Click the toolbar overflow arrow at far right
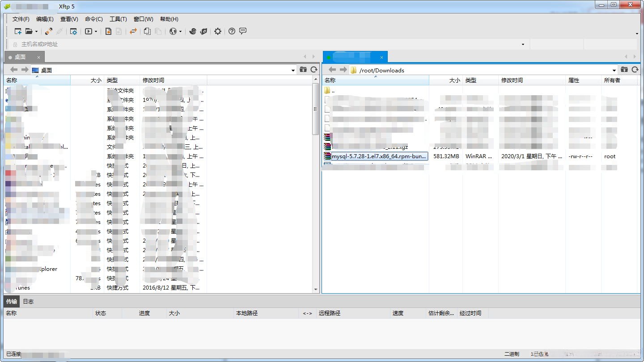 [x=637, y=34]
